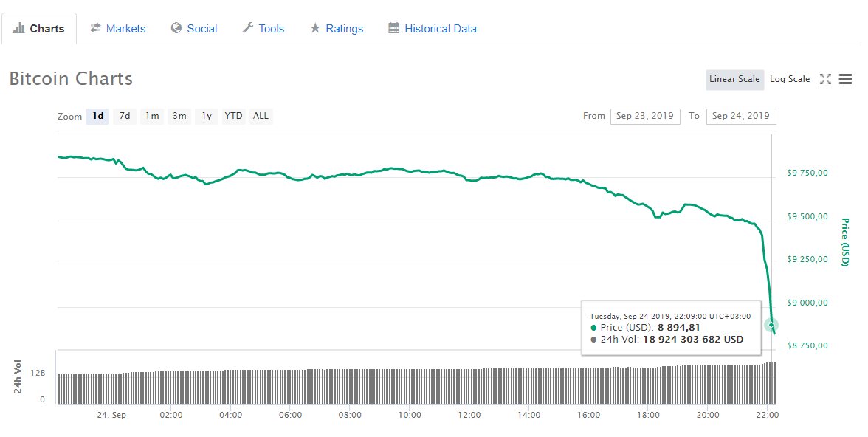This screenshot has width=868, height=437.
Task: Edit the To date Sep 24, 2019
Action: (x=741, y=117)
